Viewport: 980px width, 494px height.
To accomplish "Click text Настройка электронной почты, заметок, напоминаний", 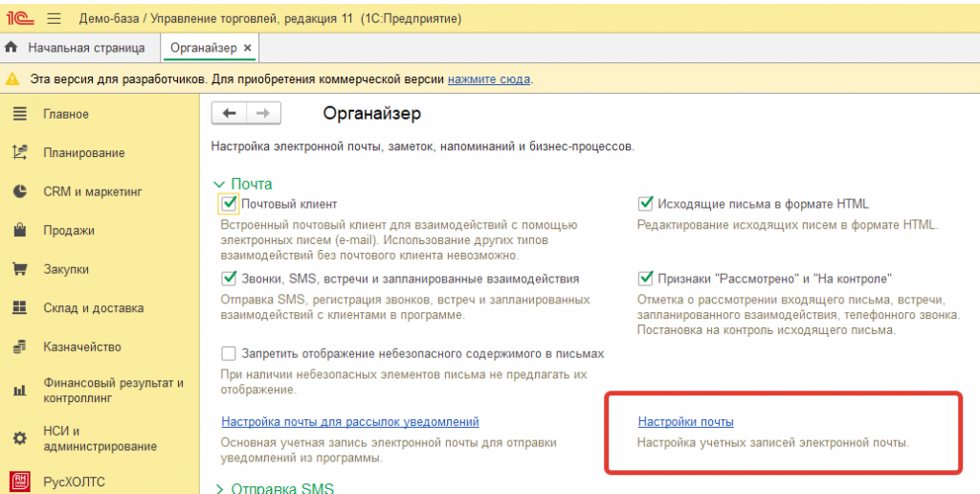I will pos(423,146).
